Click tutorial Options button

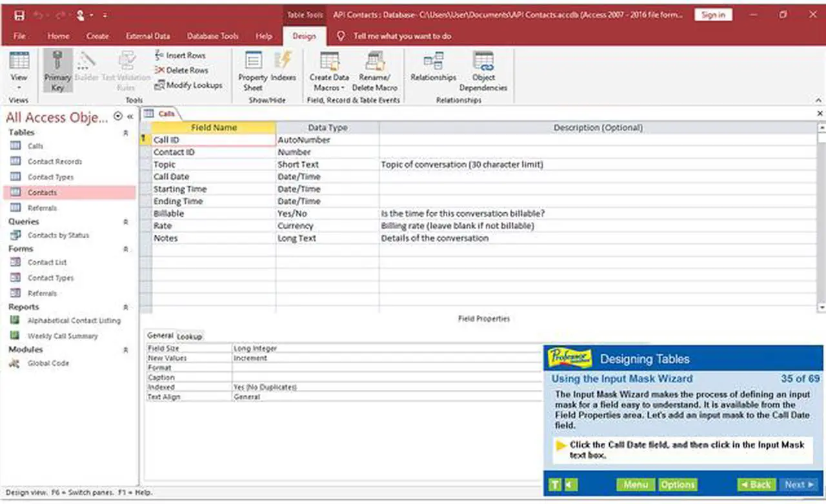(678, 485)
